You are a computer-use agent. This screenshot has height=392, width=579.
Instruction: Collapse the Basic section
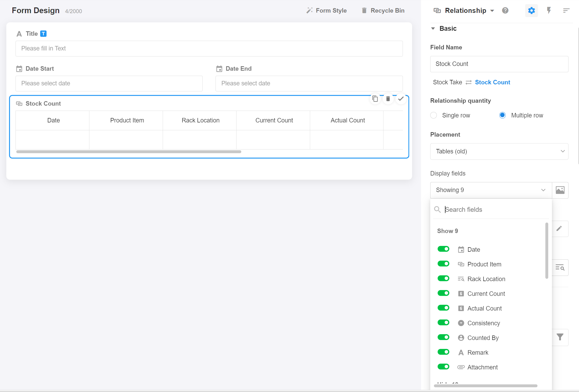tap(433, 28)
